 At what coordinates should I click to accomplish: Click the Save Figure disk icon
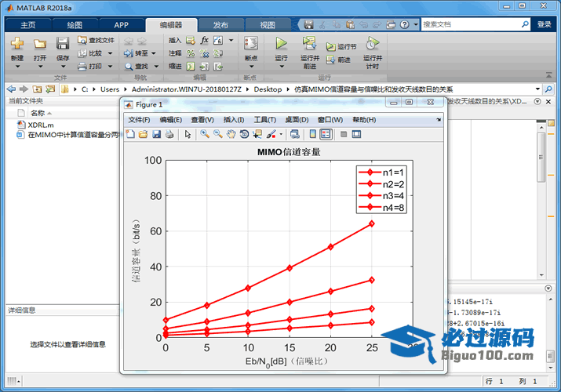(156, 134)
